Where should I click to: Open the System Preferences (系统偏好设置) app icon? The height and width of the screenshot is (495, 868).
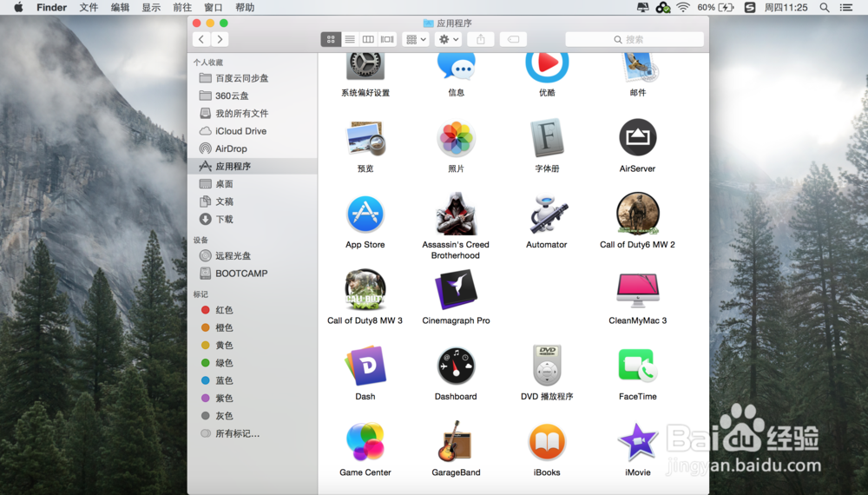coord(365,66)
